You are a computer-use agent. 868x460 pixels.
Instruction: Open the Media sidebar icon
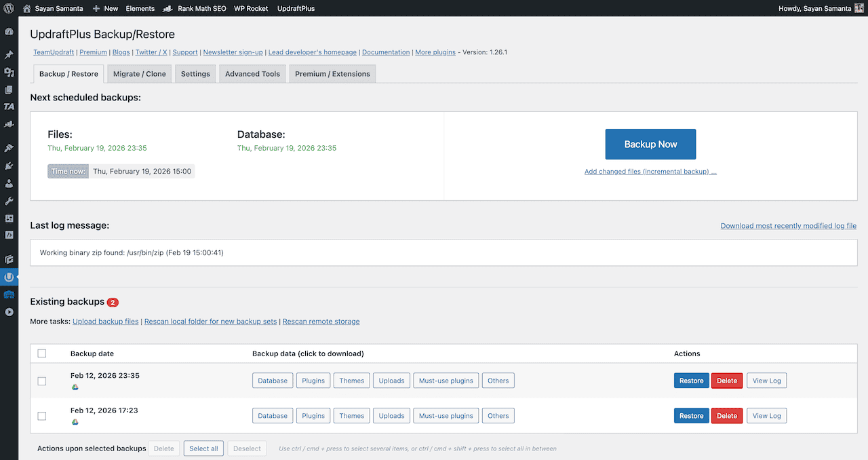pyautogui.click(x=9, y=72)
